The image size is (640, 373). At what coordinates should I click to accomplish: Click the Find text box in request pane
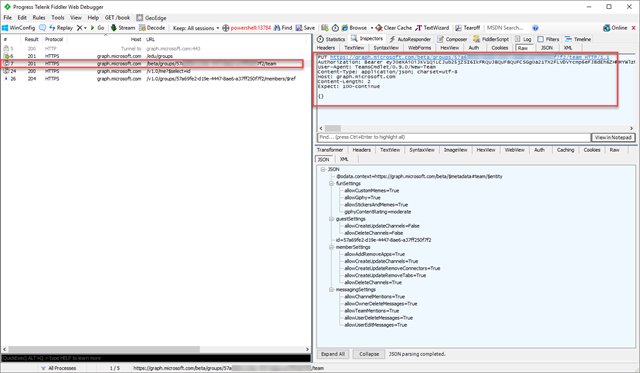[x=454, y=137]
